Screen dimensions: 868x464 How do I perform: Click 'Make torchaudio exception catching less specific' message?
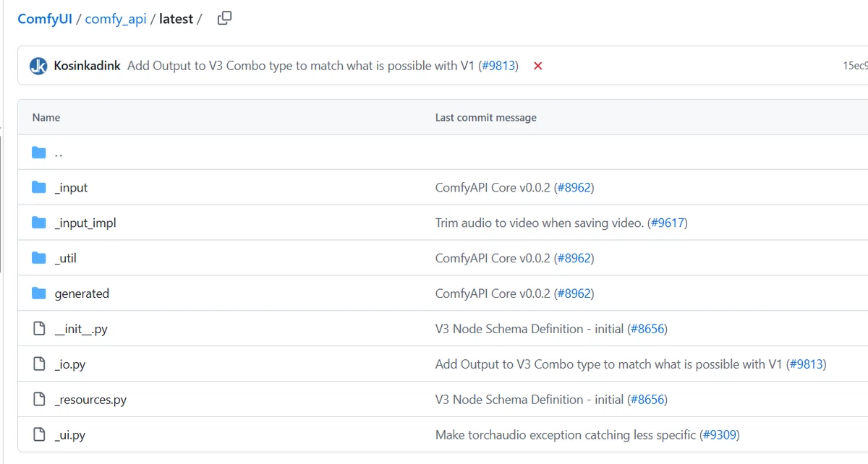(566, 435)
